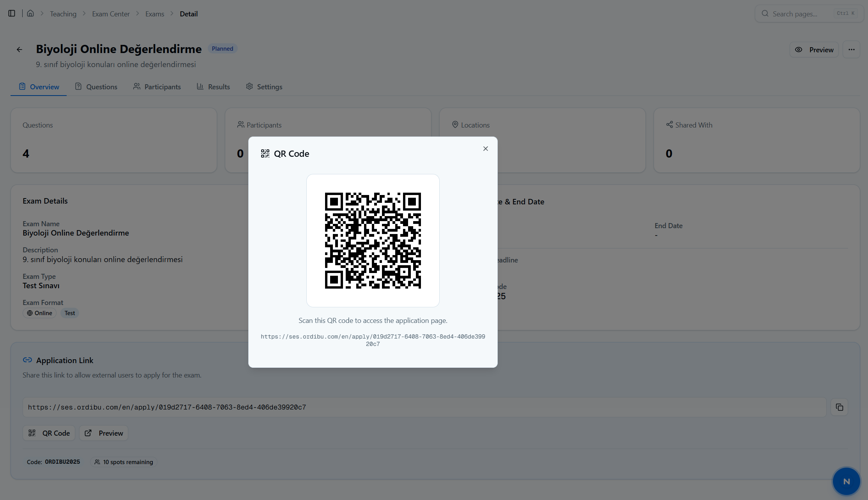868x500 pixels.
Task: Click the Overview tab clipboard icon
Action: (22, 87)
